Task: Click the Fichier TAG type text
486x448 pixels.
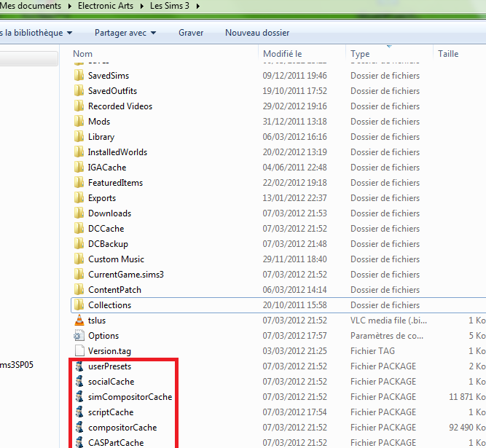Action: tap(372, 350)
